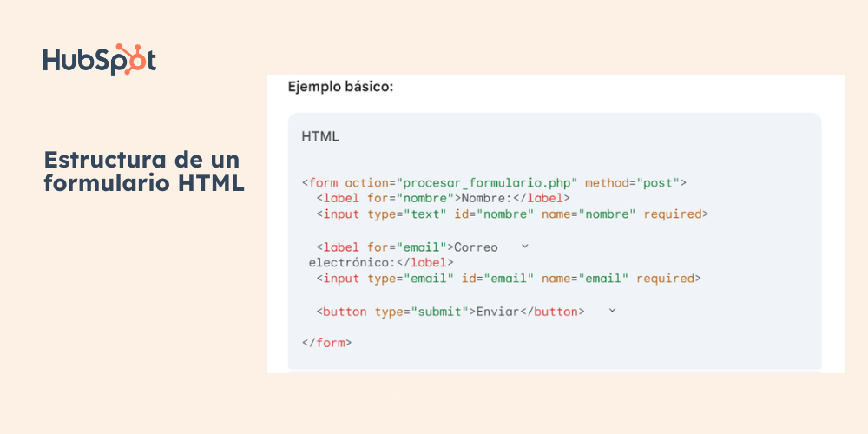This screenshot has height=434, width=868.
Task: Expand the chevron next to Correo
Action: point(525,247)
